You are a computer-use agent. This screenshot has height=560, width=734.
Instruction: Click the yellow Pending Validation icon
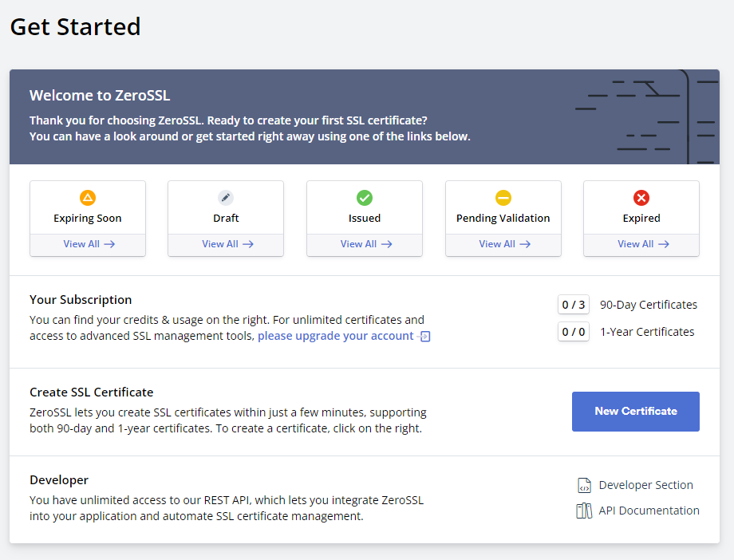tap(503, 197)
